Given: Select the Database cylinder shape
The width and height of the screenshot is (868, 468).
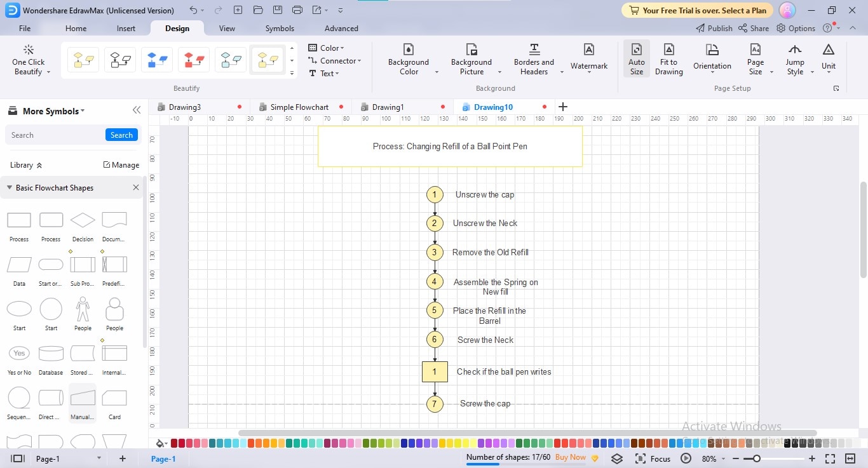Looking at the screenshot, I should click(x=51, y=353).
